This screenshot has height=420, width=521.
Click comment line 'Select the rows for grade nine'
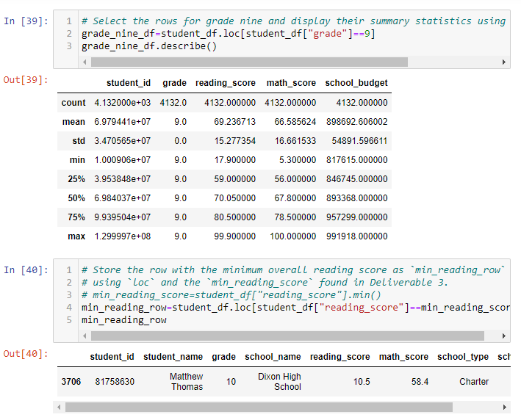[x=294, y=21]
